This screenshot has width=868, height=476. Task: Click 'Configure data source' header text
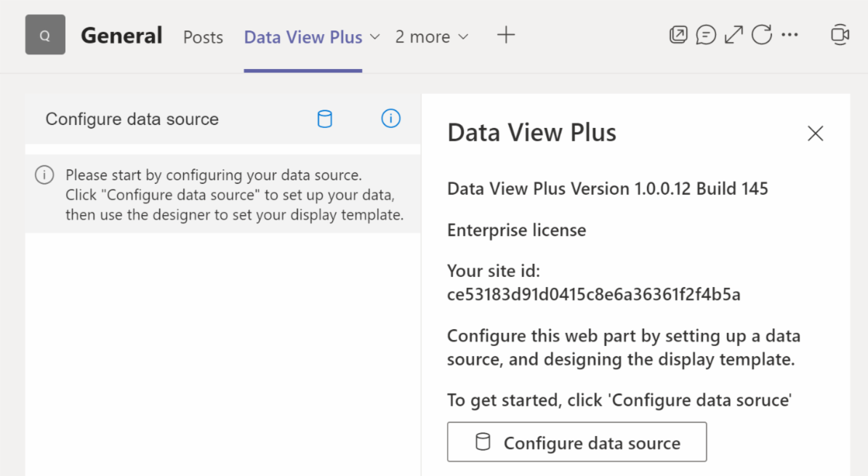[x=132, y=119]
